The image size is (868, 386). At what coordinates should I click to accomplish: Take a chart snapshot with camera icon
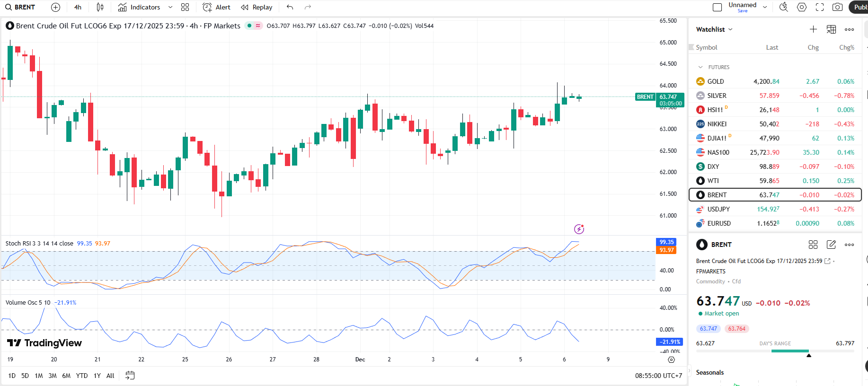837,7
